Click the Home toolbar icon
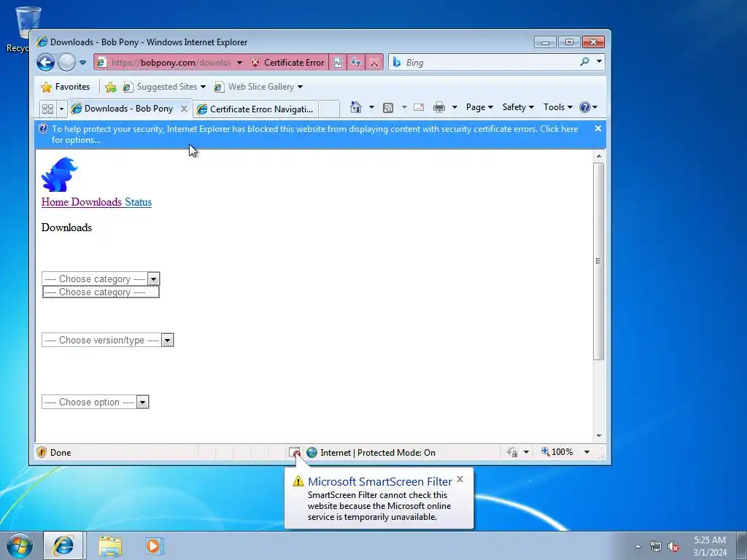Image resolution: width=747 pixels, height=560 pixels. click(356, 107)
